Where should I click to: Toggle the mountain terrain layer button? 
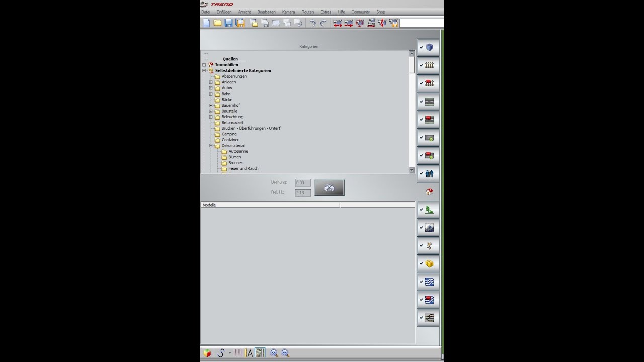[x=428, y=228]
